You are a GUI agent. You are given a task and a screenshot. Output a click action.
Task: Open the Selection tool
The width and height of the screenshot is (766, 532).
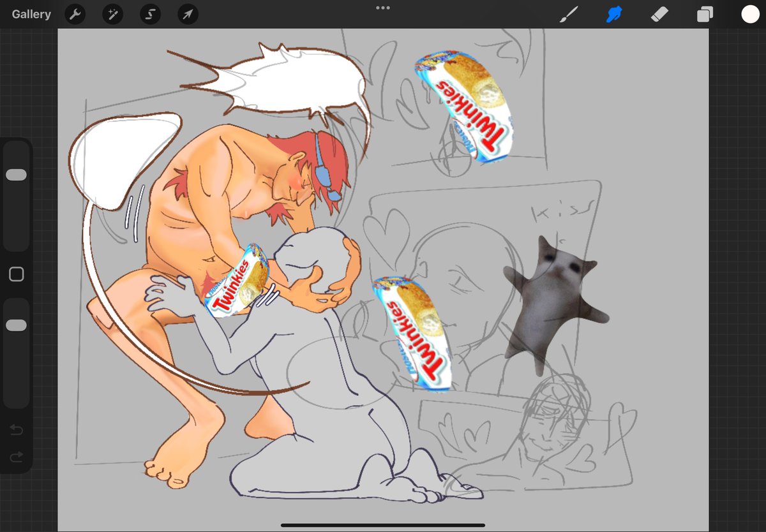(151, 15)
